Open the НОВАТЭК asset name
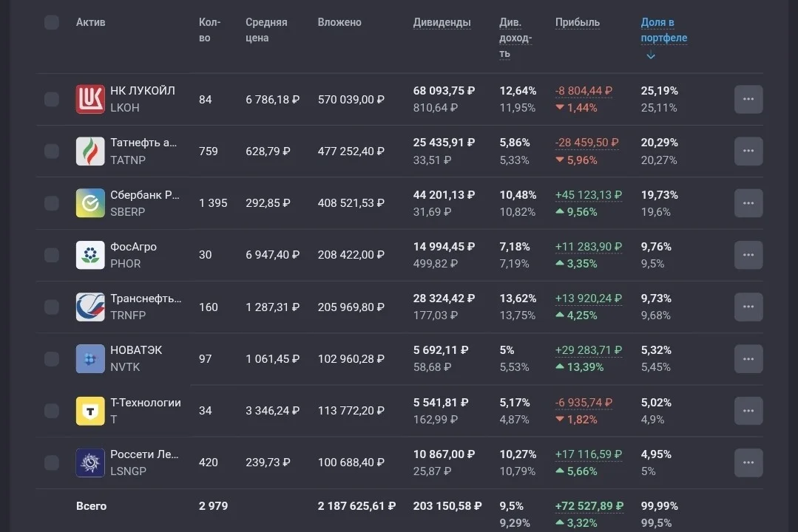798x532 pixels. [136, 350]
